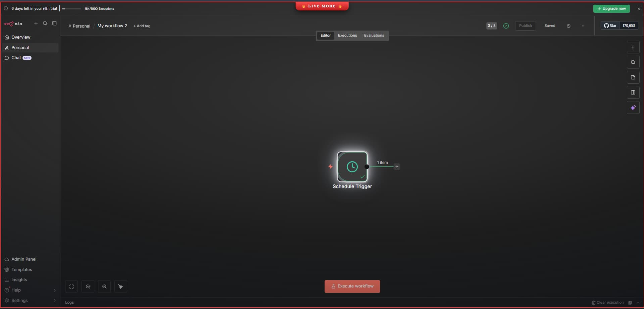Dismiss the trial banner
Image resolution: width=644 pixels, height=309 pixels.
coord(639,9)
